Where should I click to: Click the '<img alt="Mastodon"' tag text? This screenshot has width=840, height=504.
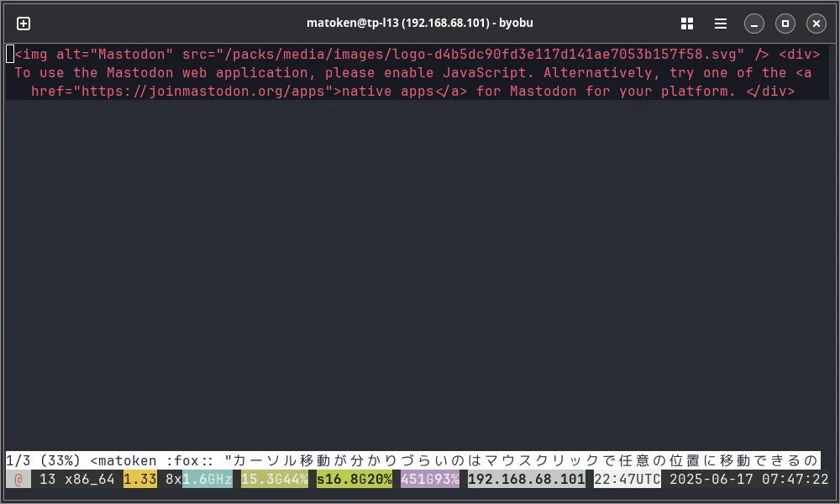coord(94,54)
